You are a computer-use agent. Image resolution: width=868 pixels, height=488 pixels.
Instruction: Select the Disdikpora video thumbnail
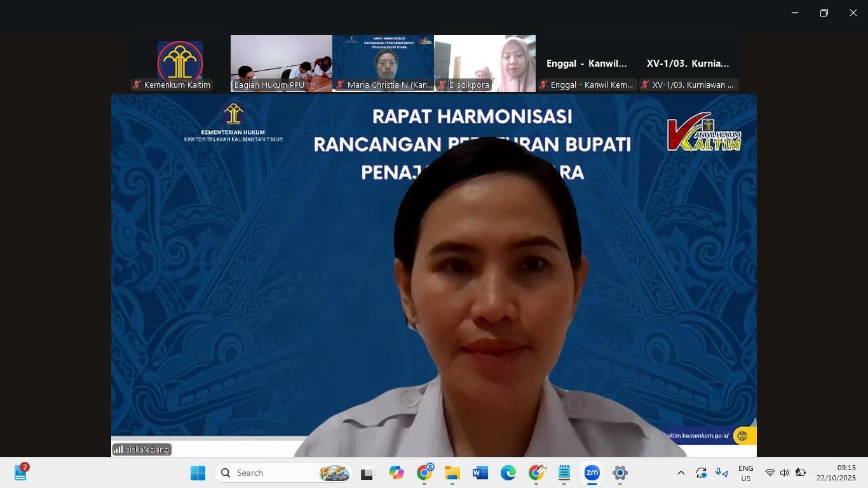tap(484, 64)
